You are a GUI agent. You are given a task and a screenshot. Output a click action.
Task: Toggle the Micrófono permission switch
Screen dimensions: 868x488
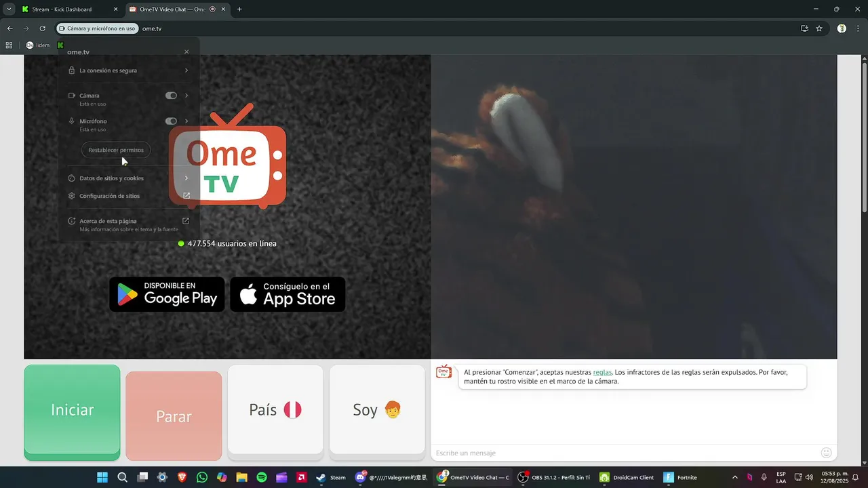pyautogui.click(x=171, y=121)
